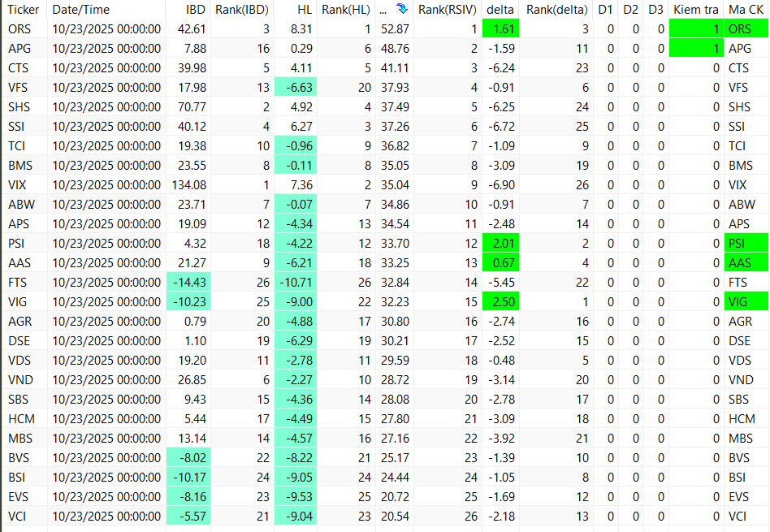Select the VND ticker in first column
770x532 pixels.
[x=20, y=380]
